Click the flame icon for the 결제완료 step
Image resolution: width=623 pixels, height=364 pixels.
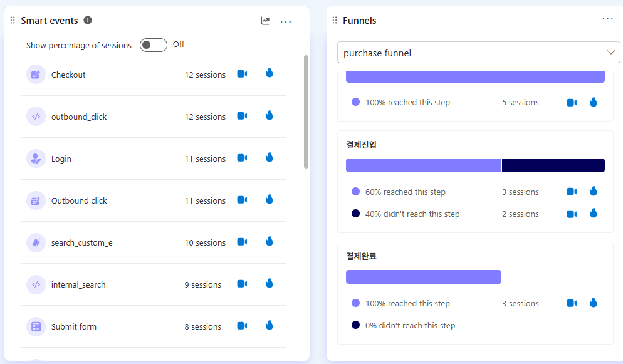(593, 303)
